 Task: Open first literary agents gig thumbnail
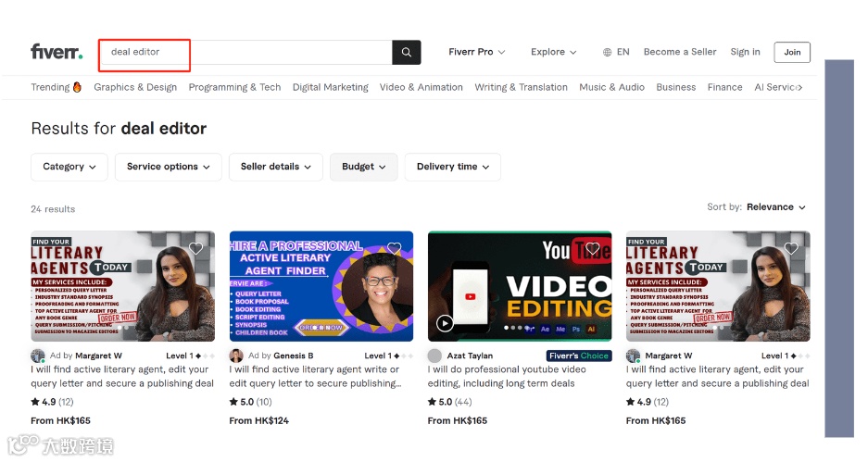[x=123, y=286]
